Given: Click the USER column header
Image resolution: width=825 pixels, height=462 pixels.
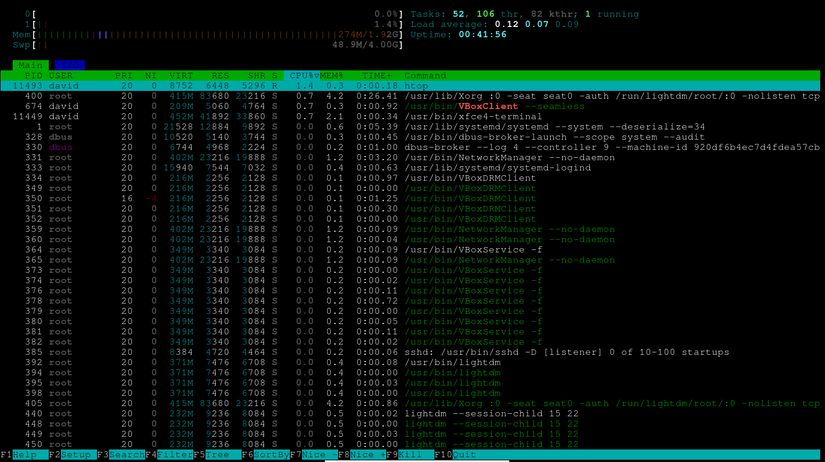Looking at the screenshot, I should click(62, 75).
